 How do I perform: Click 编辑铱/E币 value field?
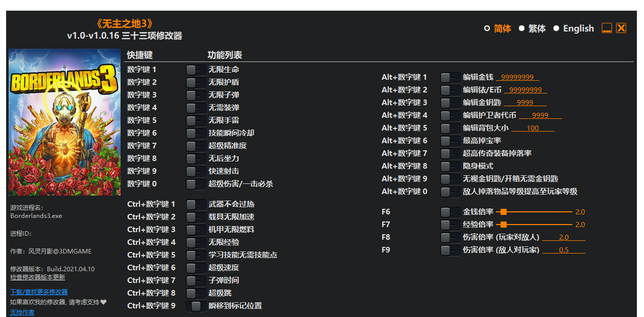tap(525, 90)
